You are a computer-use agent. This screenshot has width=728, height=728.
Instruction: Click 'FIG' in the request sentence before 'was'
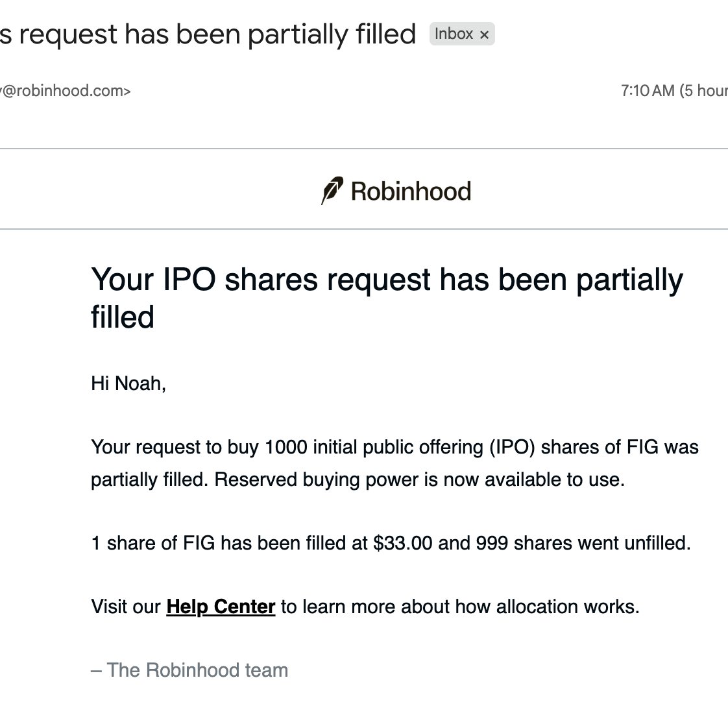pos(642,447)
